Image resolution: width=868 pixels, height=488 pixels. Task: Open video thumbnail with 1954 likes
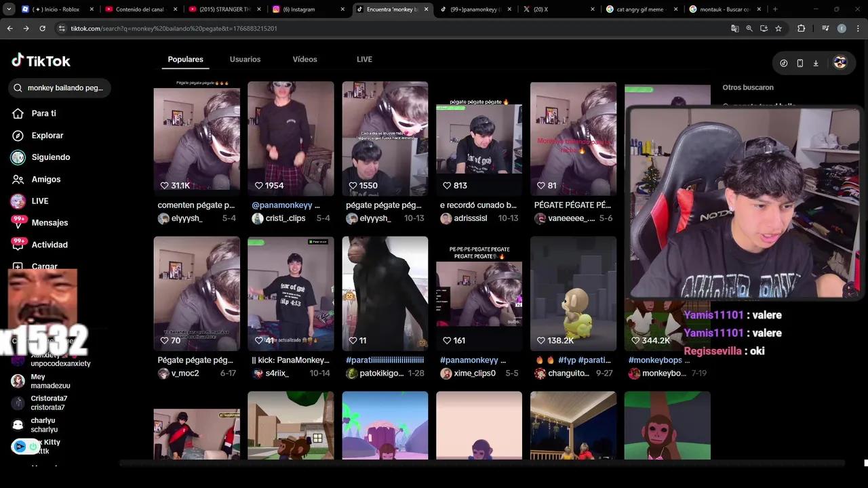pos(290,138)
